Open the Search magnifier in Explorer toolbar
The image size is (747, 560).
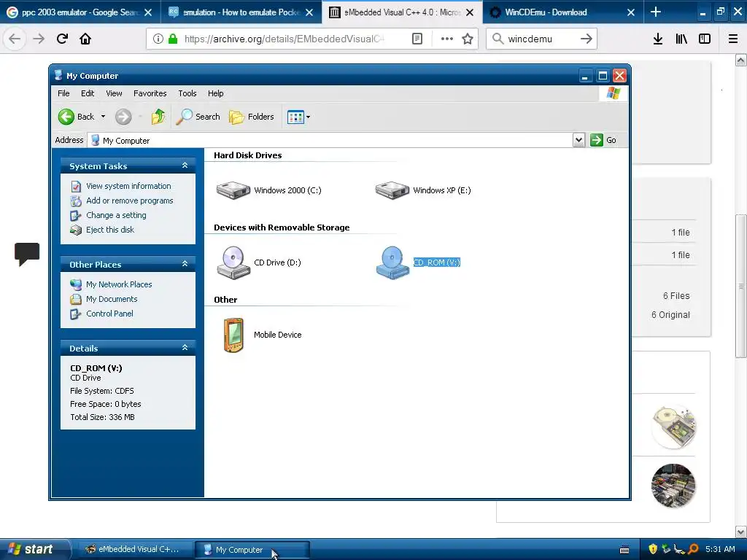(x=184, y=117)
